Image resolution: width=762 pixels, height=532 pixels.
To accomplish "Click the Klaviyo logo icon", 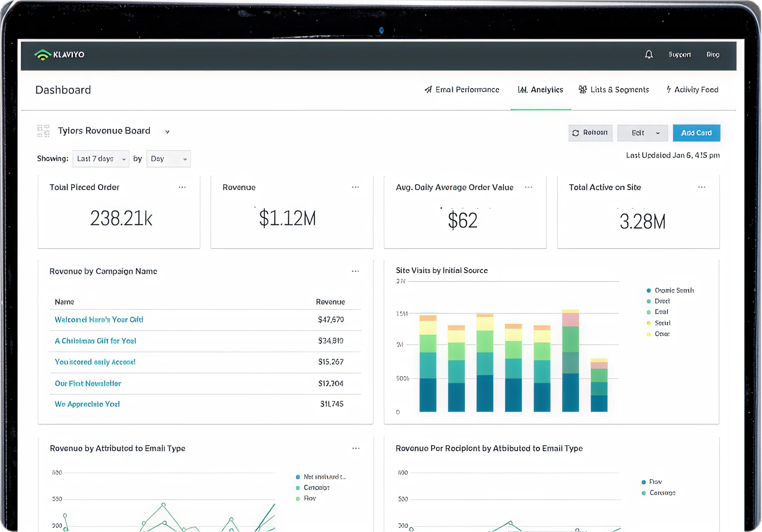I will (x=43, y=54).
